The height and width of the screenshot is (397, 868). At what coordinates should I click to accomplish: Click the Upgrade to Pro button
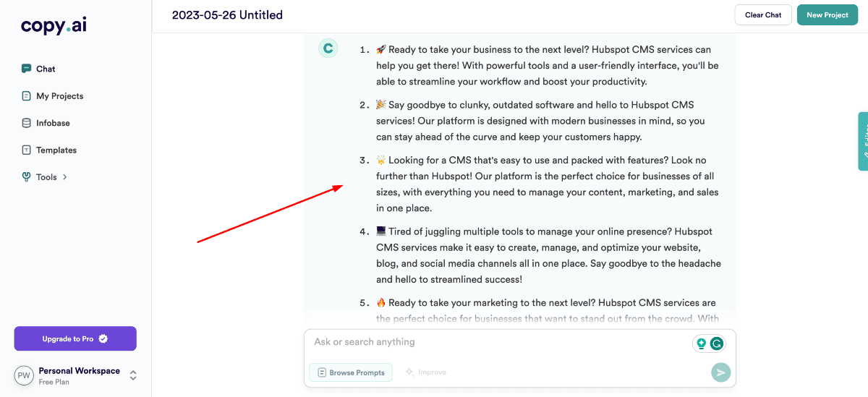pos(75,338)
